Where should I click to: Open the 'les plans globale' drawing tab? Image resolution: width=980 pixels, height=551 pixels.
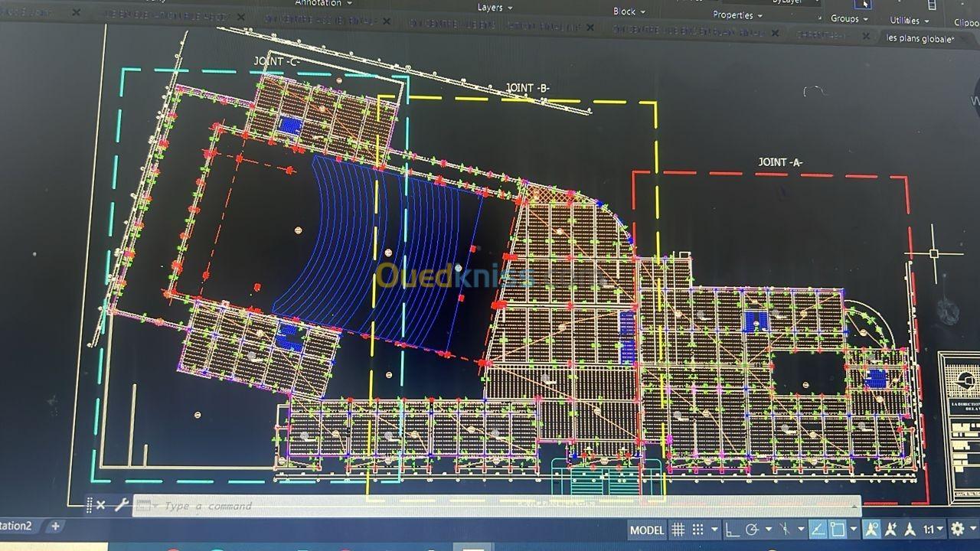tap(921, 37)
